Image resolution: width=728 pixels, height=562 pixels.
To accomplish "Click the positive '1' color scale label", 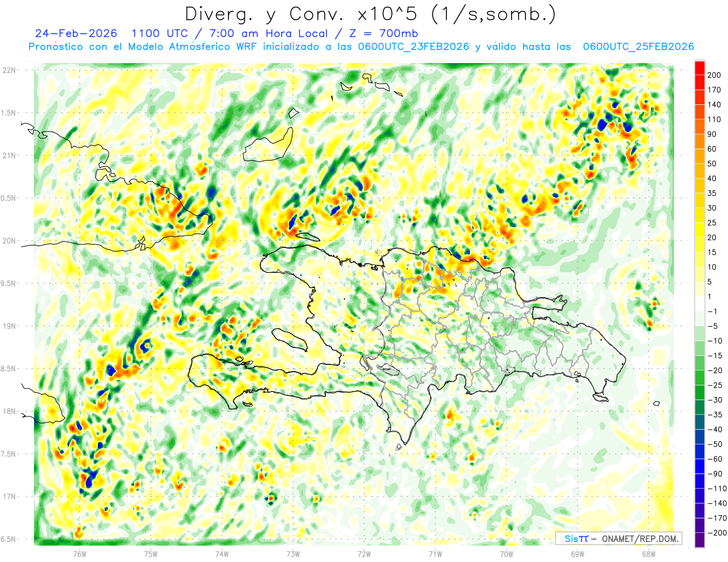I will 710,296.
